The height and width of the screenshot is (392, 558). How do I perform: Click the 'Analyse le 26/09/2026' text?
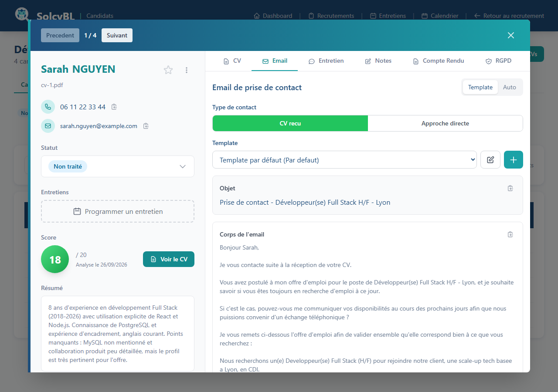point(102,264)
